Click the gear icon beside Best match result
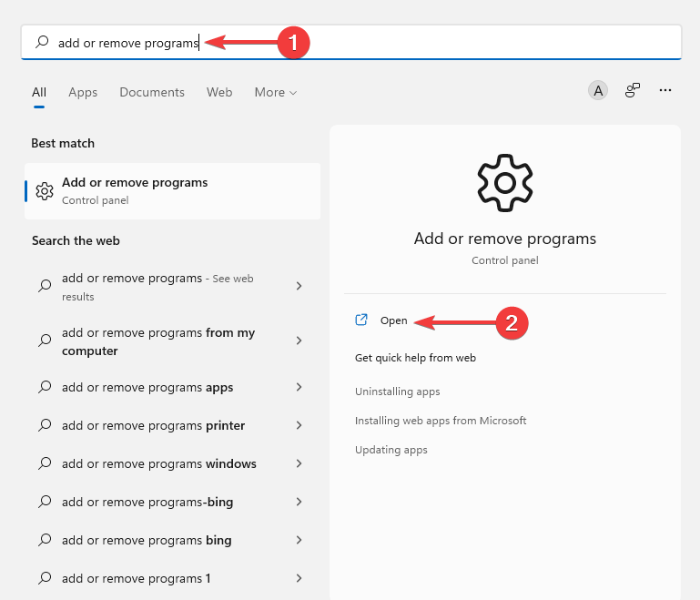This screenshot has width=700, height=600. click(45, 191)
